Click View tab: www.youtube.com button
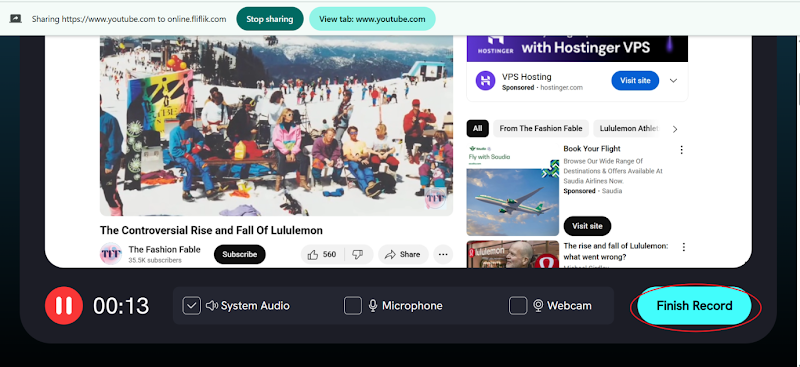This screenshot has width=800, height=367. 372,19
